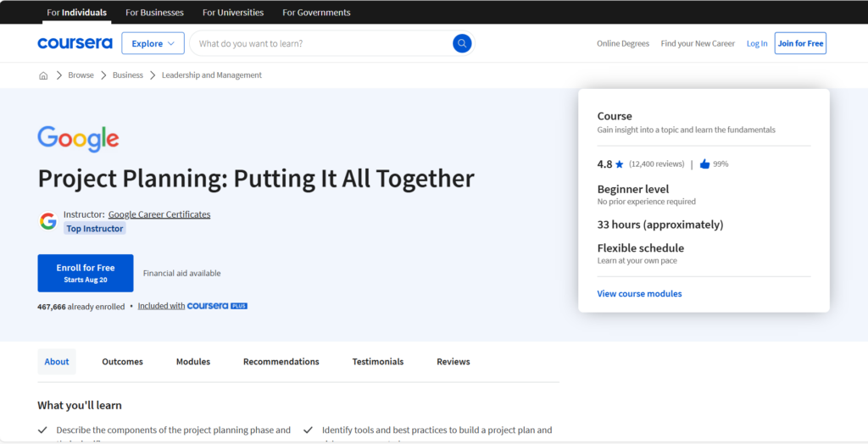Click Browse breadcrumb
The image size is (868, 444).
tap(81, 75)
